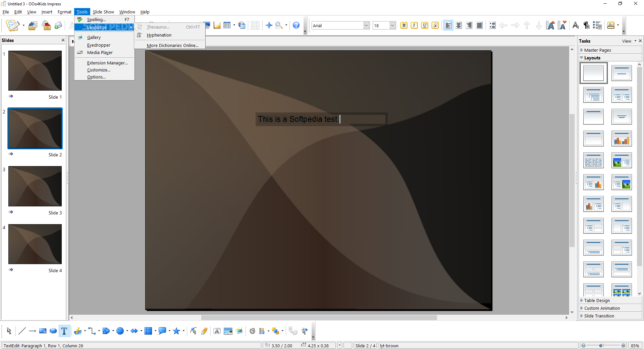
Task: Open the Fontwork Gallery icon
Action: coord(217,331)
